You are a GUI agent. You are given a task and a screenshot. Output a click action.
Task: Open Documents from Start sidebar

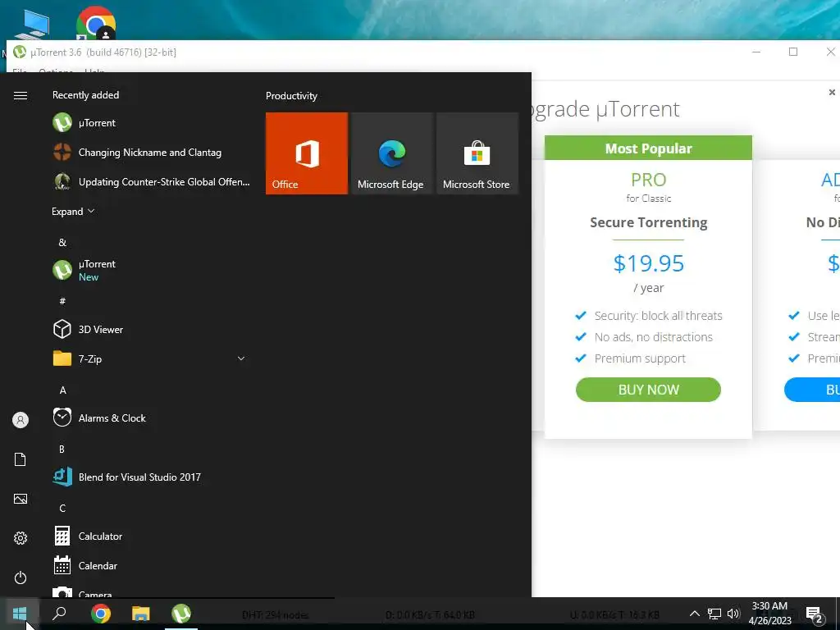click(x=21, y=459)
